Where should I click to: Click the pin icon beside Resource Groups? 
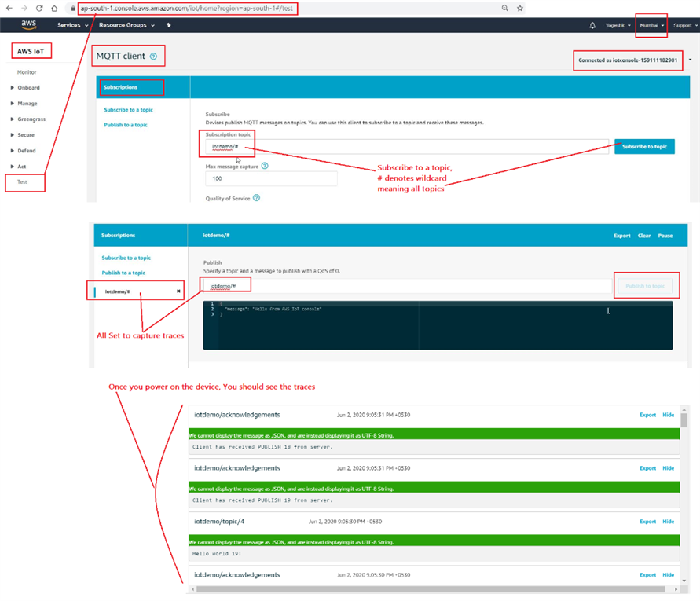[x=168, y=25]
